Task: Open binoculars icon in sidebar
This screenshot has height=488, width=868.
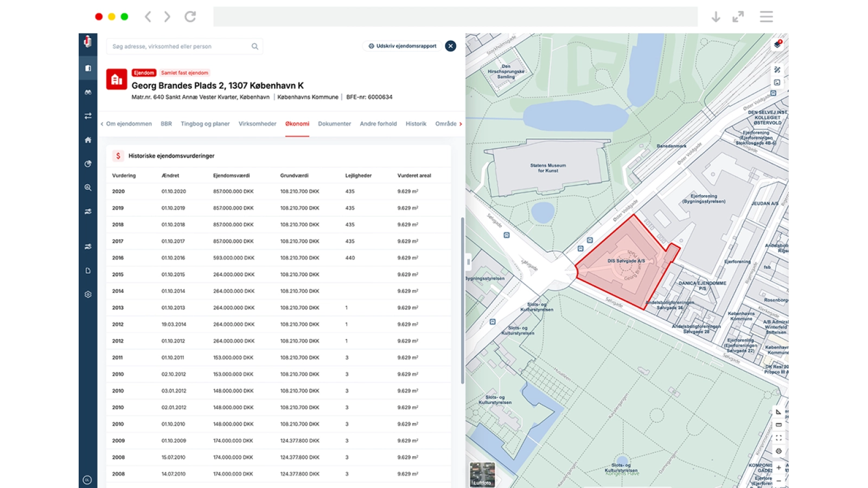Action: click(88, 92)
